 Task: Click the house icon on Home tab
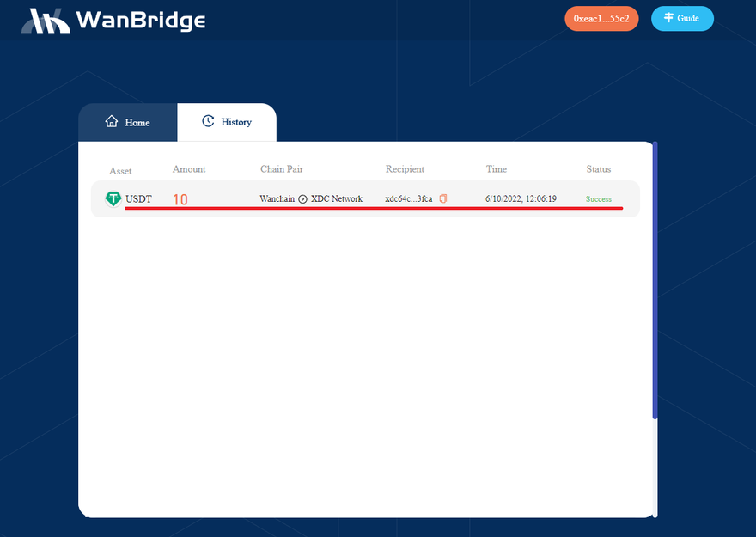coord(112,121)
